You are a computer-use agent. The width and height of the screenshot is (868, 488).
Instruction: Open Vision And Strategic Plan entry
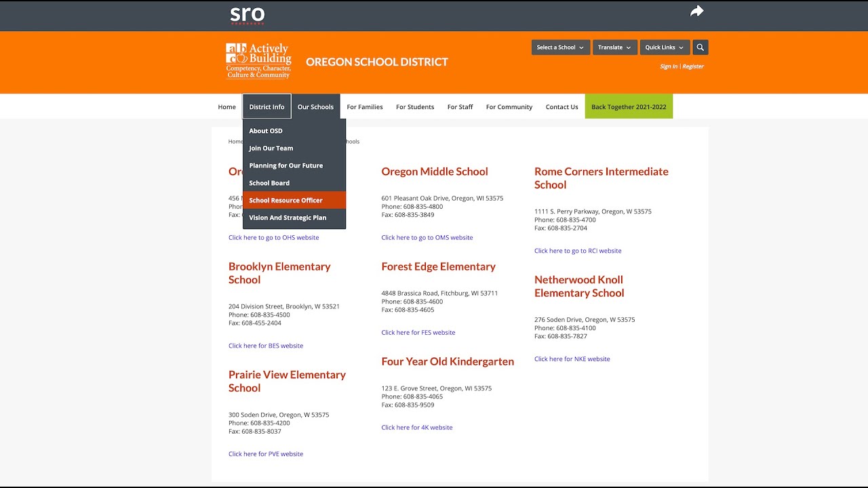click(x=294, y=218)
